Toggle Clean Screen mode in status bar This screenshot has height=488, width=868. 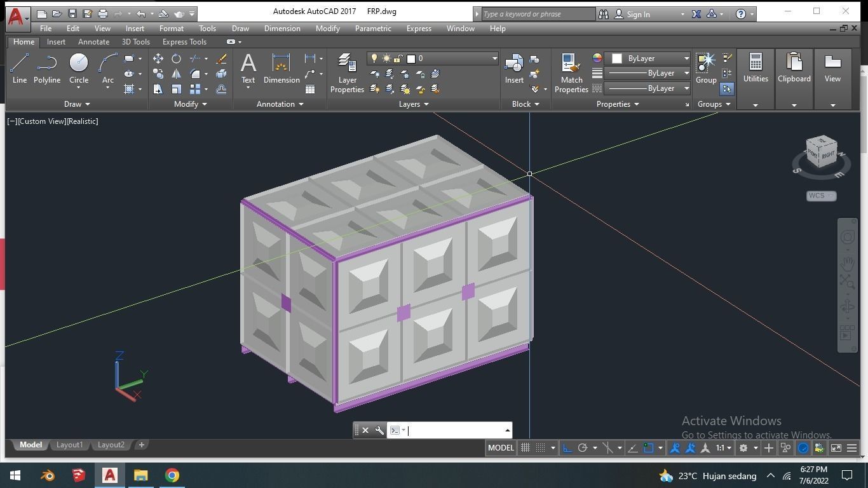pyautogui.click(x=836, y=448)
